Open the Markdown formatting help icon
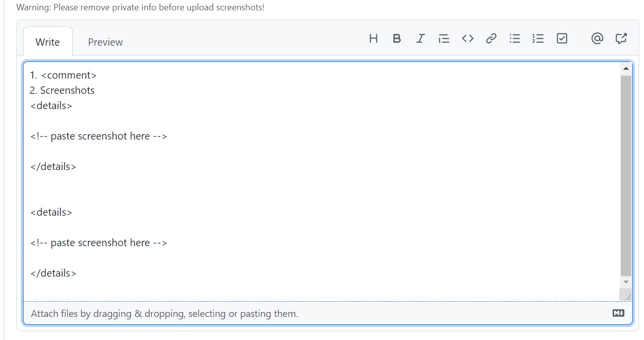 (617, 312)
